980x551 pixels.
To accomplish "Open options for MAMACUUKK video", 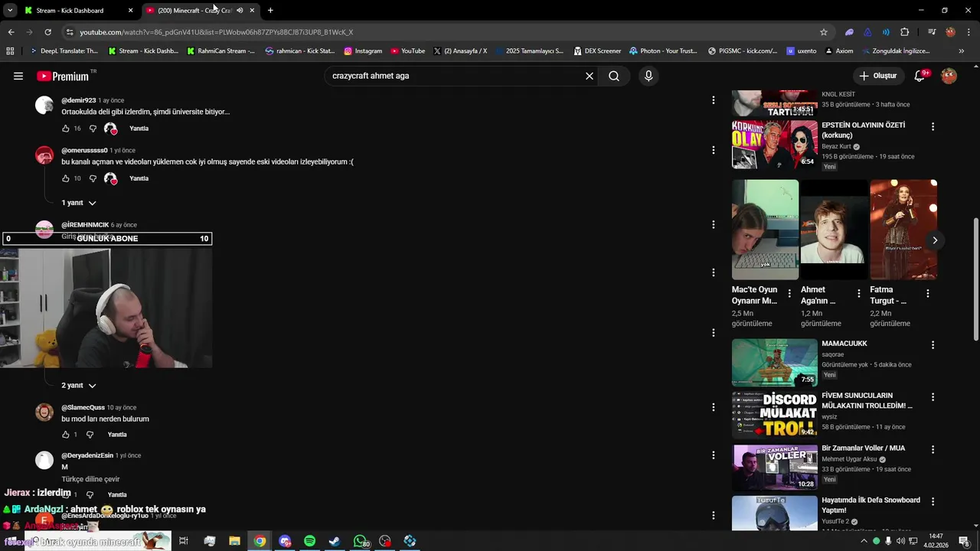I will pos(933,345).
